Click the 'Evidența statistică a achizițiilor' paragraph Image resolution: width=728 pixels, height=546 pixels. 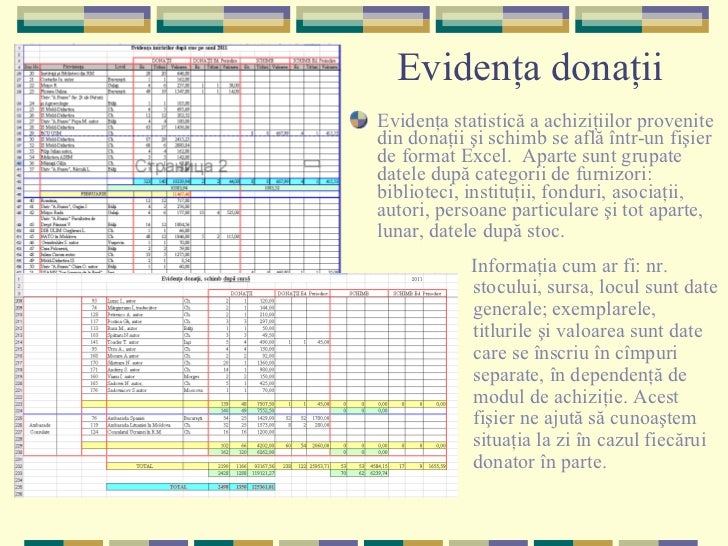(x=545, y=176)
